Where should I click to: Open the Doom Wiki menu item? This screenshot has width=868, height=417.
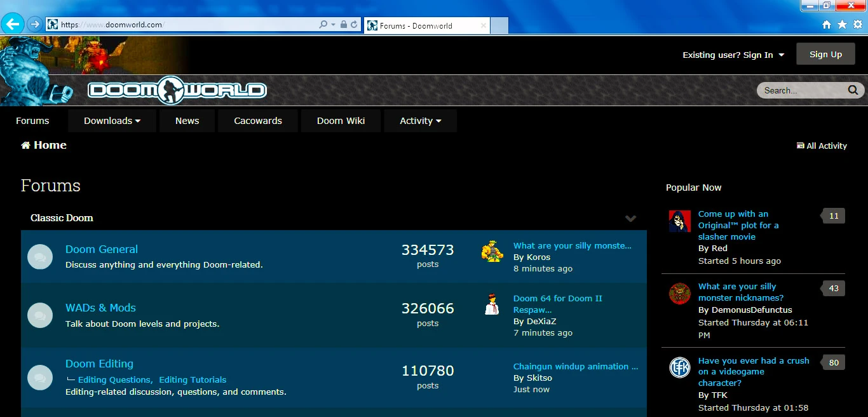(x=341, y=121)
